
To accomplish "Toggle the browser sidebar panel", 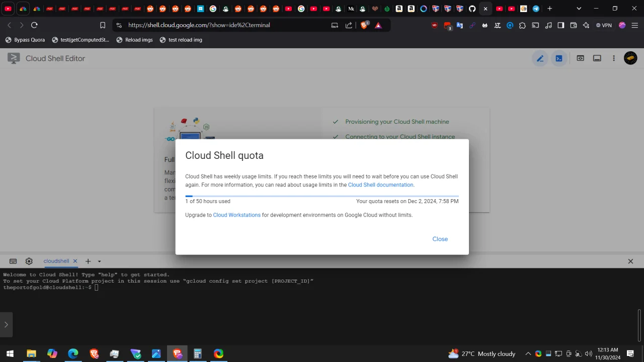I will click(561, 25).
